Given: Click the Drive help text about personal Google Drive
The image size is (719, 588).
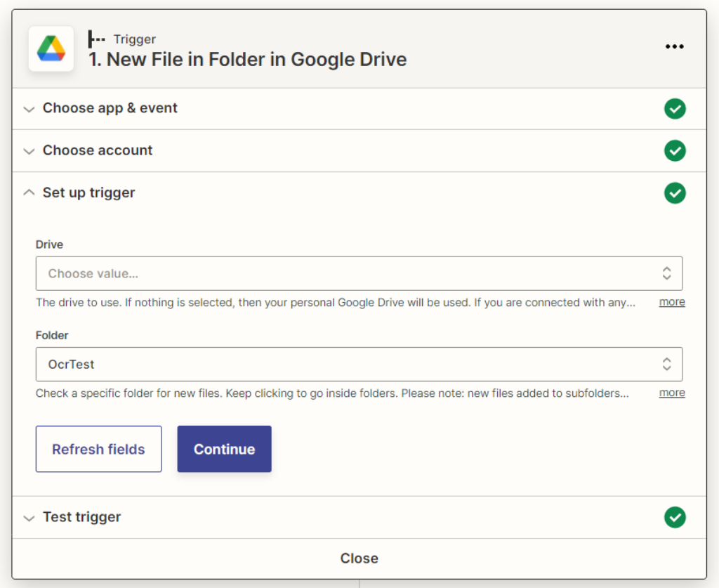Looking at the screenshot, I should [x=336, y=302].
